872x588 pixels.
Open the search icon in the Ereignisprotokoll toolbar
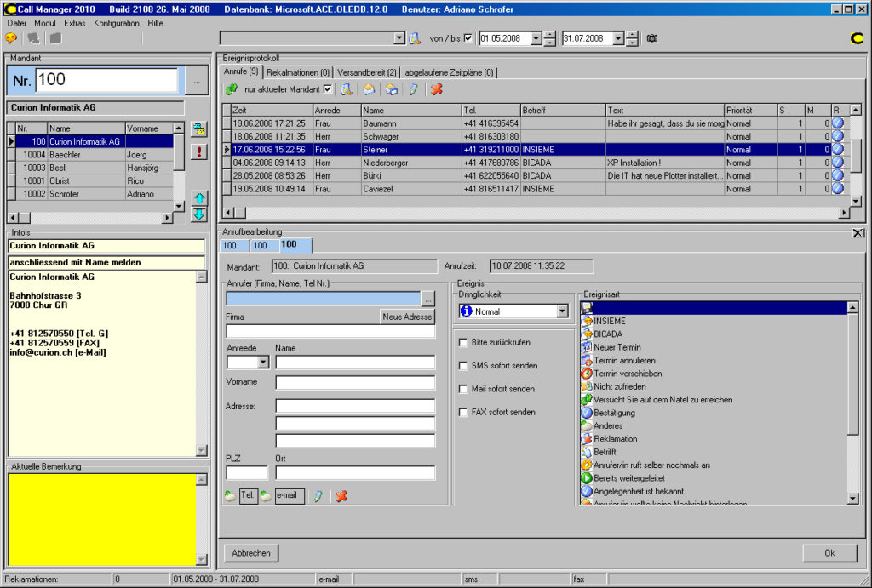(x=346, y=88)
